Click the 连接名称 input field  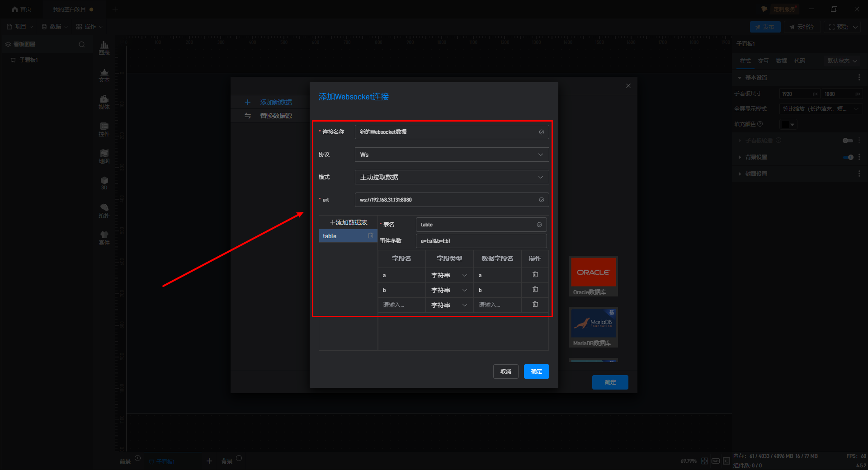452,132
